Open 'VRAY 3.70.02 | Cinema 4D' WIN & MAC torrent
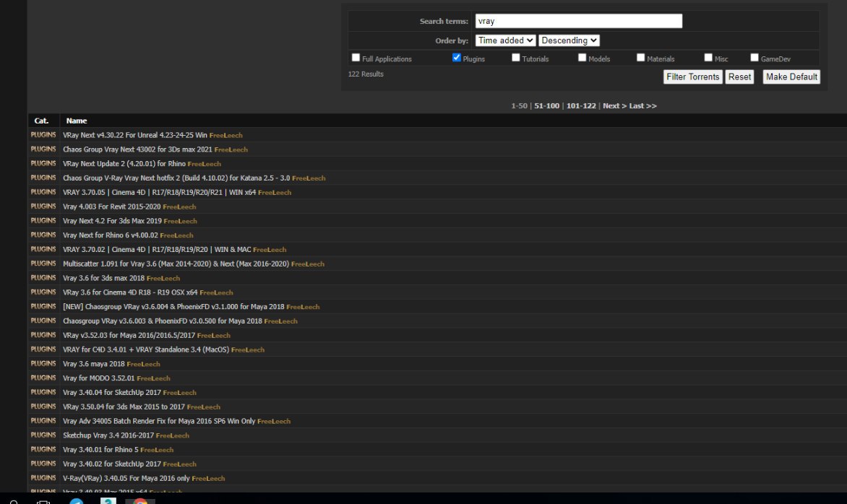Viewport: 847px width, 504px height. click(157, 249)
